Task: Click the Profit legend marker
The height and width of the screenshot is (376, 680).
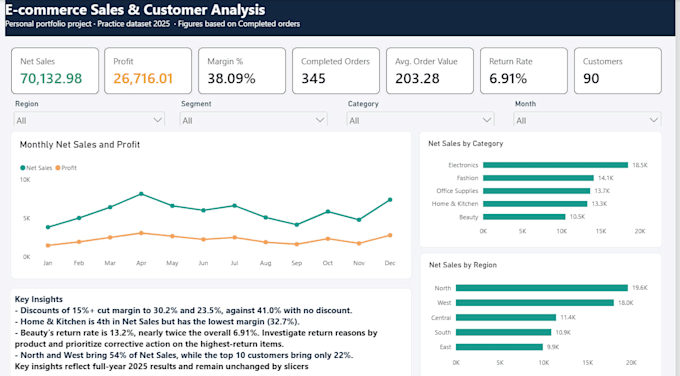Action: [58, 168]
